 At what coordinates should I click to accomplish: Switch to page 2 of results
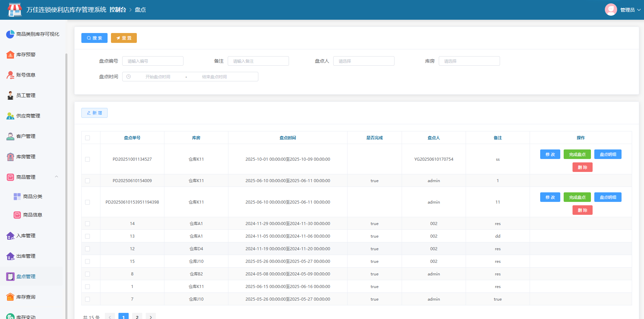[137, 317]
